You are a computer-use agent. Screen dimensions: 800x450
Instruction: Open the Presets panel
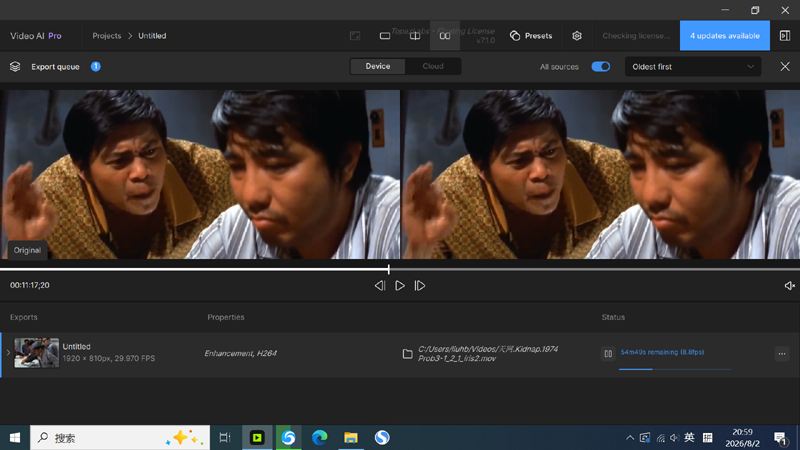[531, 36]
